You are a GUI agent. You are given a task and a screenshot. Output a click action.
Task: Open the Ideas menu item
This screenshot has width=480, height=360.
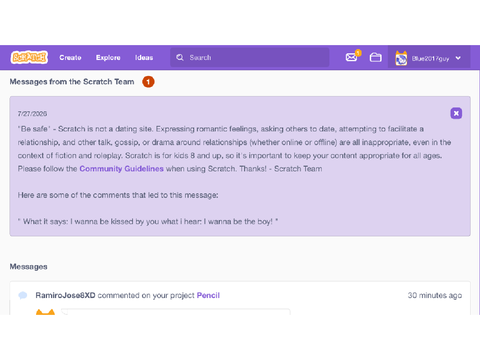coord(144,57)
